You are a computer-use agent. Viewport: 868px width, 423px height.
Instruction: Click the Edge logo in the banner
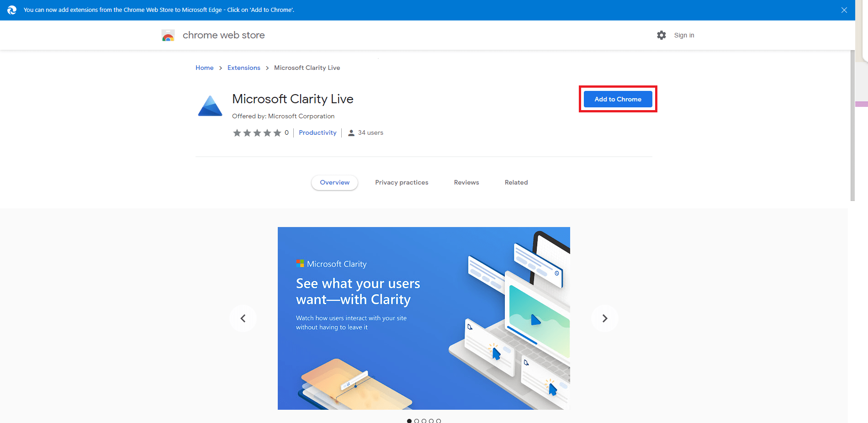point(12,10)
